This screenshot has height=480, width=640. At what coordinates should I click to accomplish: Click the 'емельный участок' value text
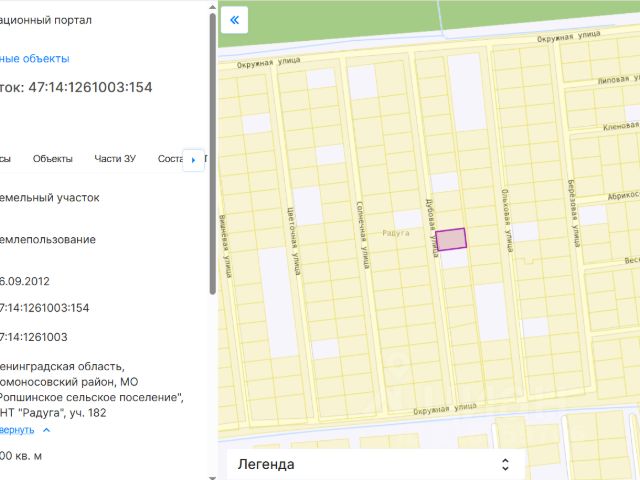point(49,198)
